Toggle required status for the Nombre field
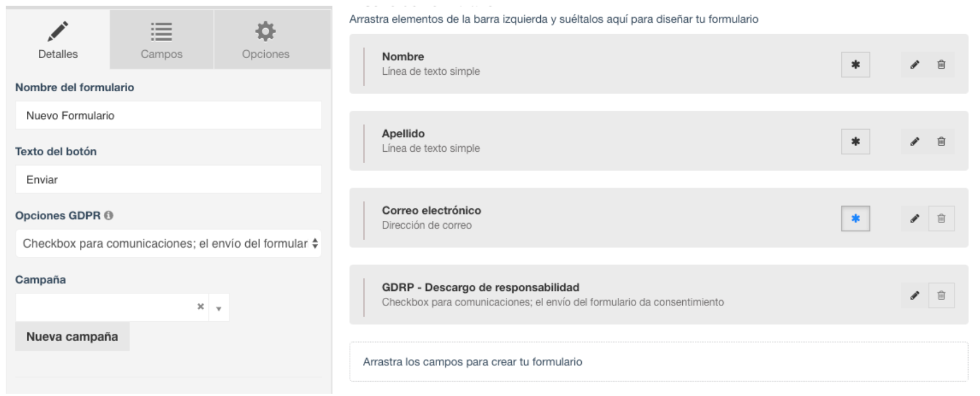 tap(855, 64)
